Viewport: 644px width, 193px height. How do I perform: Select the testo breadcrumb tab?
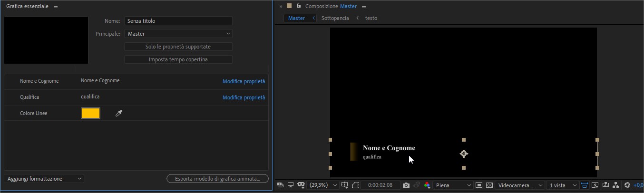[371, 18]
